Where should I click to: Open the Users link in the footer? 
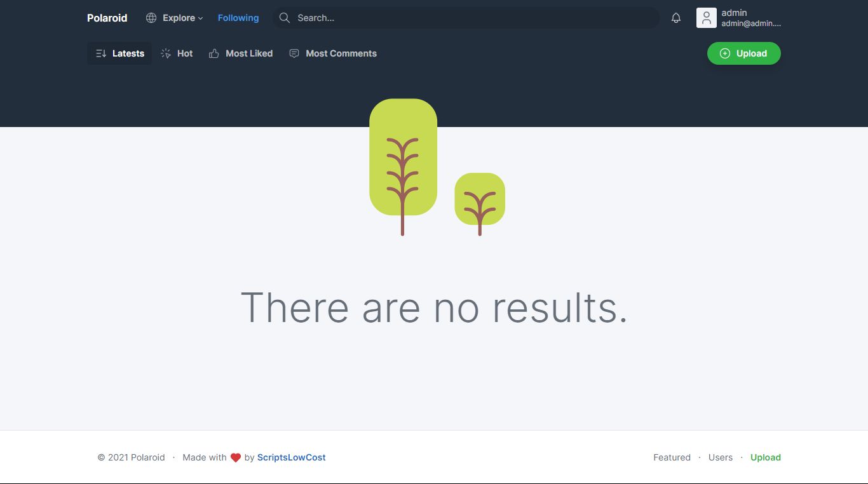(x=721, y=457)
